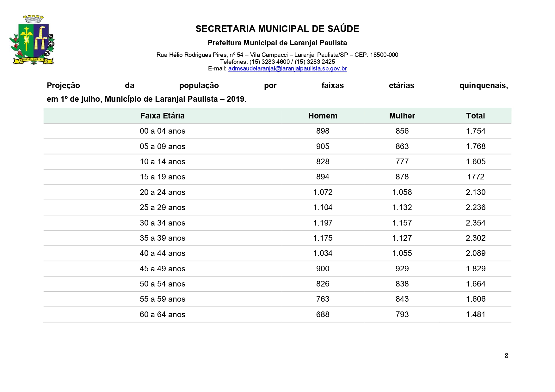
Task: Click the '40 a 44 anos' row label
Action: pyautogui.click(x=163, y=253)
